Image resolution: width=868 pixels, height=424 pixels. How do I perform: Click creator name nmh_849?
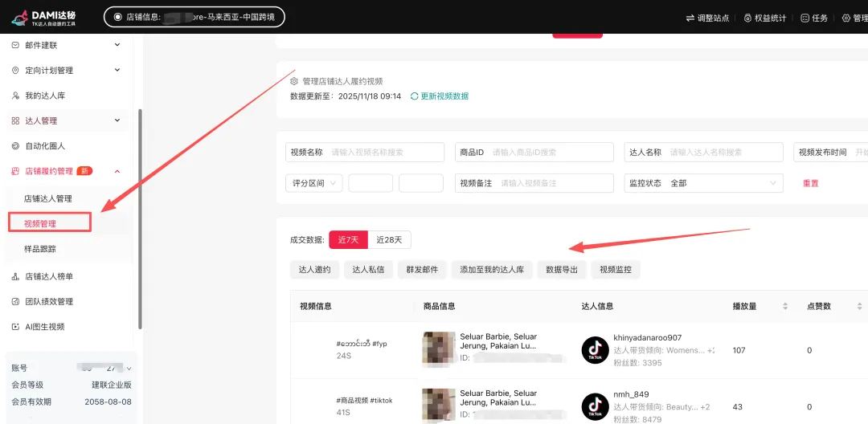pos(631,395)
